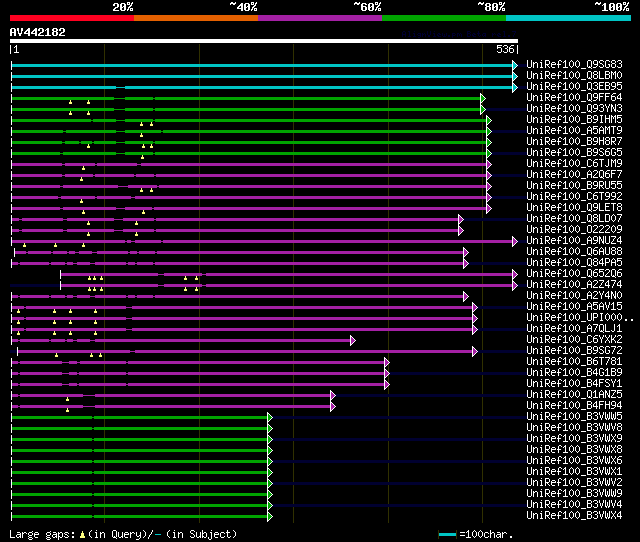Select the UniRef100_Q9SG83 hit label
The height and width of the screenshot is (542, 640).
pos(574,64)
